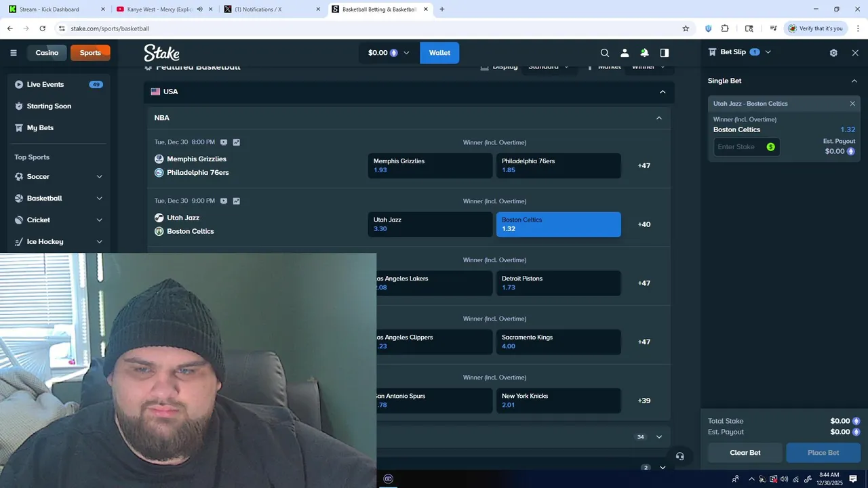Open volume control in system tray
The width and height of the screenshot is (868, 488).
tap(785, 479)
